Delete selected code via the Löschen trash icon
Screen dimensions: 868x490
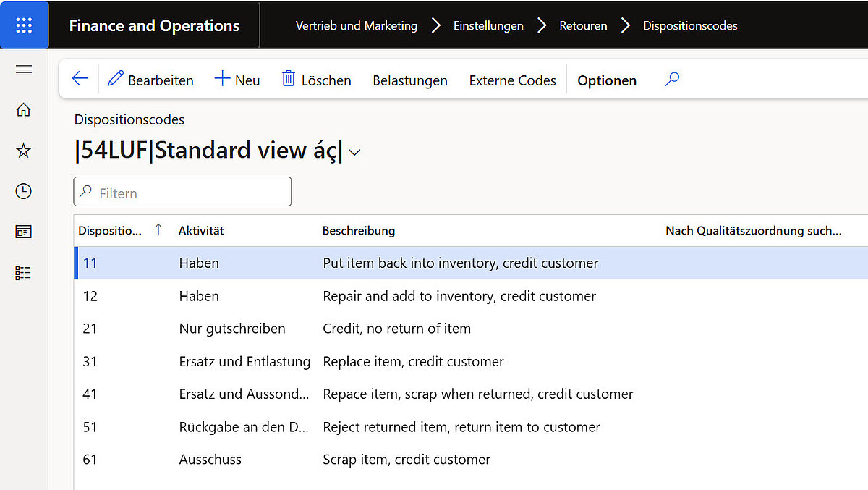316,80
